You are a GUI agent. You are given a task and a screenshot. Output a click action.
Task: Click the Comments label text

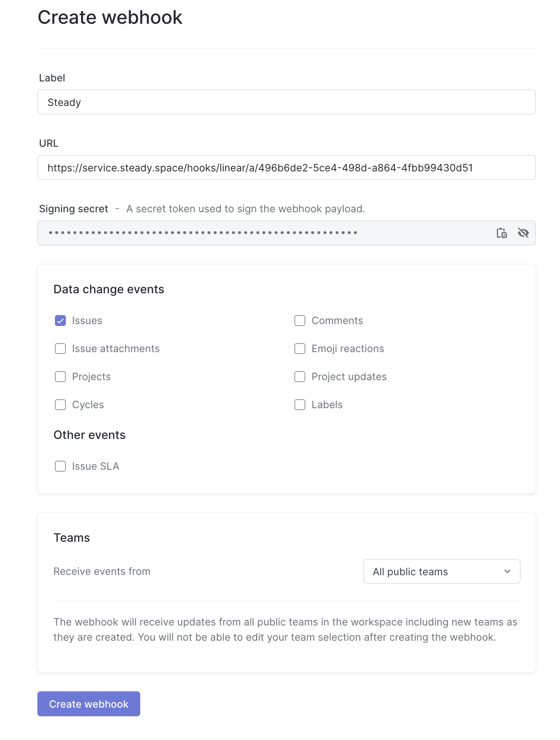337,321
